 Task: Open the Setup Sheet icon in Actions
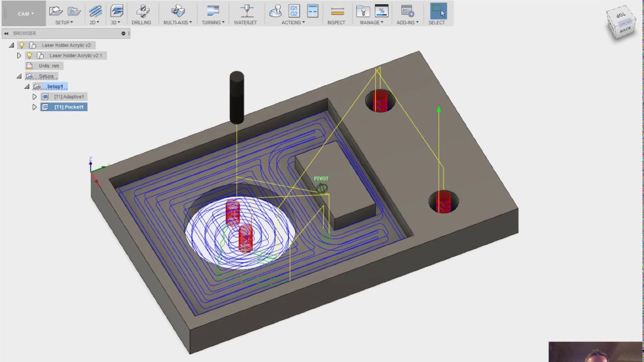click(x=312, y=11)
